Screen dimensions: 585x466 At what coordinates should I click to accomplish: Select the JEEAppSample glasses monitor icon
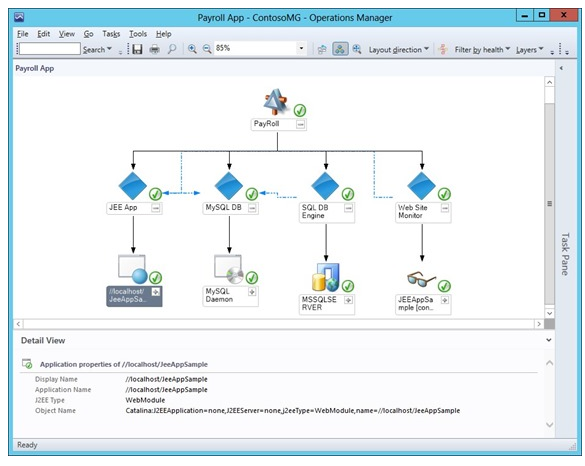tap(422, 279)
